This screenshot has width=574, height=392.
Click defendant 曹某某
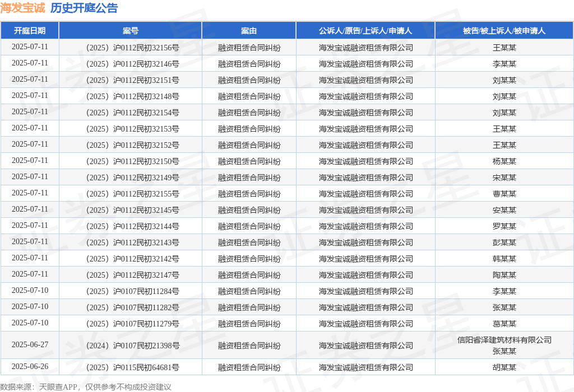(x=504, y=194)
